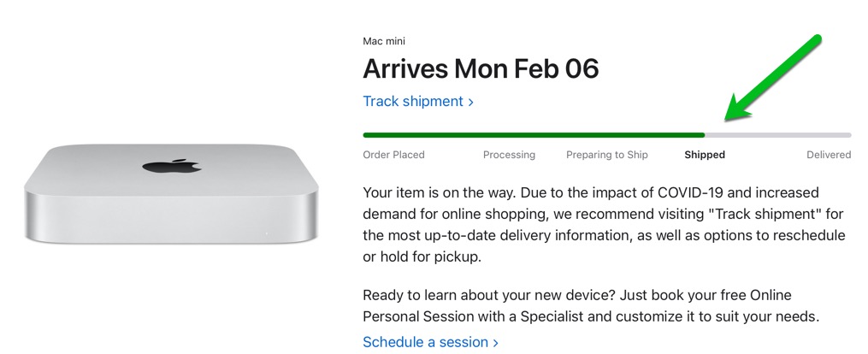Click the gray unfilled progress bar section
This screenshot has height=354, width=868.
pyautogui.click(x=778, y=135)
